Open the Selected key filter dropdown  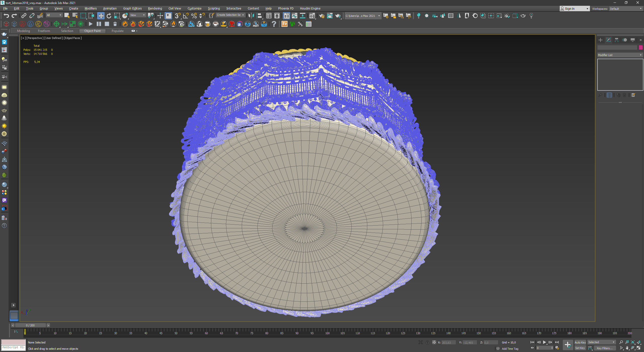[601, 342]
